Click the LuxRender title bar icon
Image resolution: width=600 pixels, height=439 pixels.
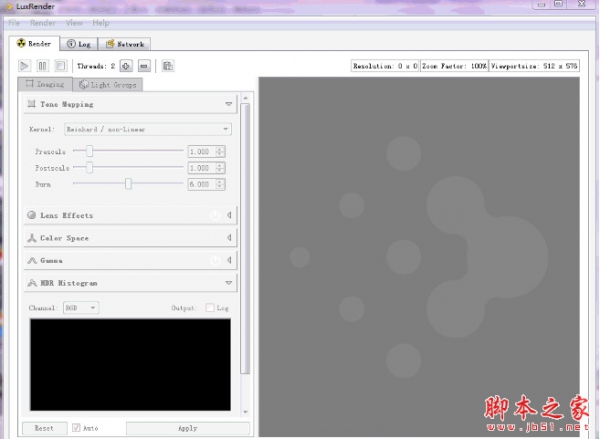click(x=9, y=7)
